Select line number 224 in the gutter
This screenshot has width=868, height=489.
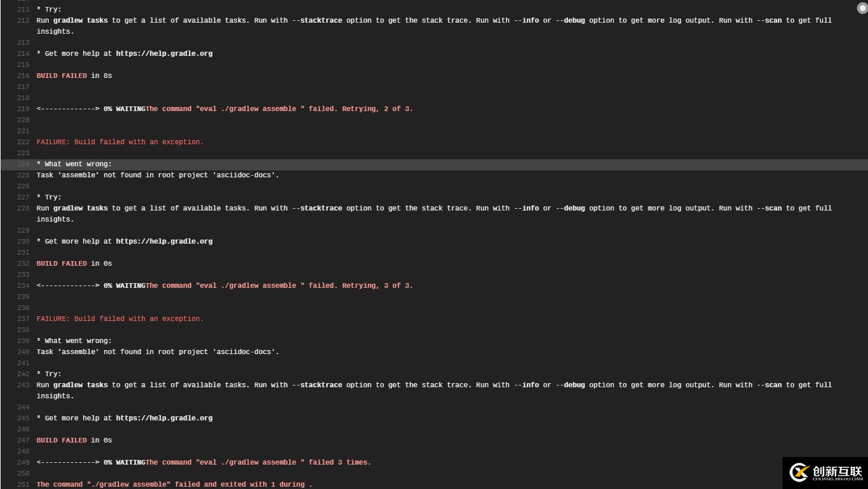click(x=23, y=164)
